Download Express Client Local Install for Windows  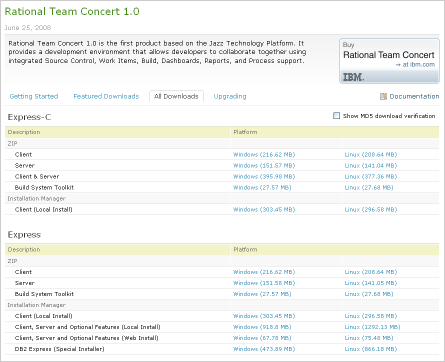pyautogui.click(x=264, y=316)
